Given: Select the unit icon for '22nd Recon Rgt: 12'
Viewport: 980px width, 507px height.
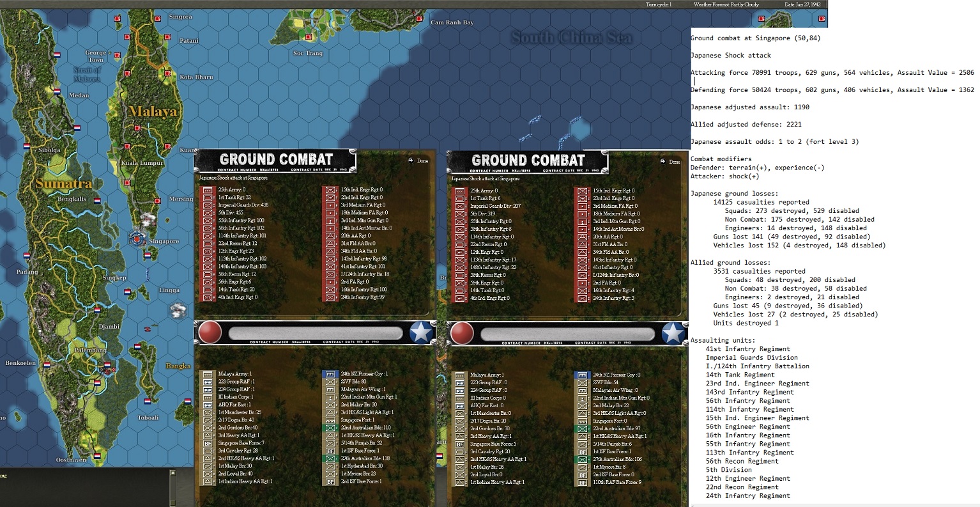Looking at the screenshot, I should click(x=208, y=244).
